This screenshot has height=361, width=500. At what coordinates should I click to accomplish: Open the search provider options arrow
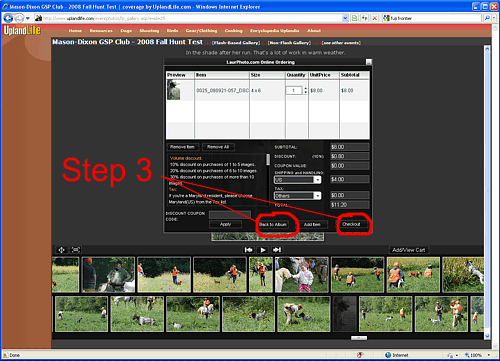tap(494, 18)
